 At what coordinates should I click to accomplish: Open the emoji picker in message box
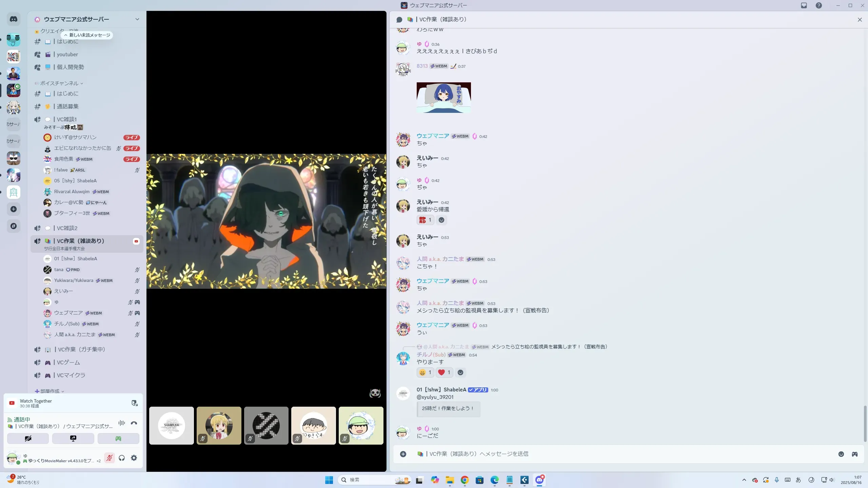841,454
